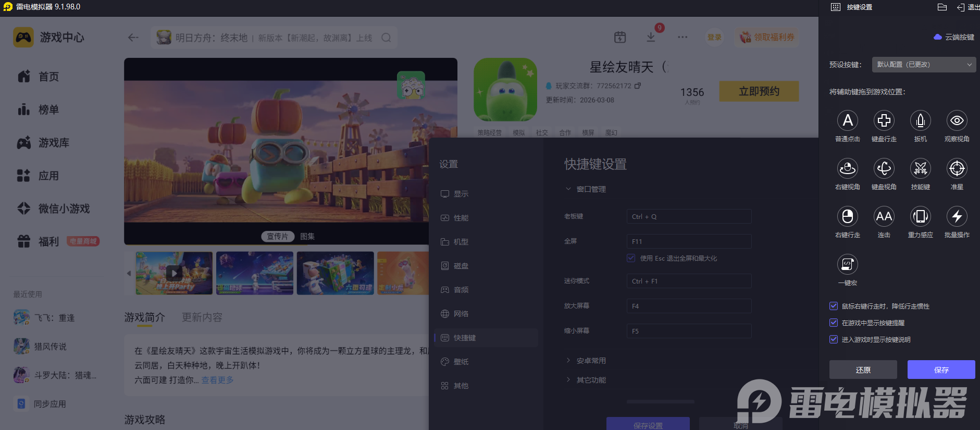Toggle 鼠标右键行走时，降低行走惯性 checkbox
This screenshot has height=430, width=980.
tap(834, 306)
